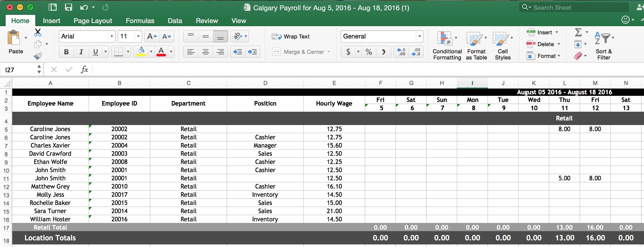Expand the underline style dropdown arrow
644x247 pixels.
105,52
